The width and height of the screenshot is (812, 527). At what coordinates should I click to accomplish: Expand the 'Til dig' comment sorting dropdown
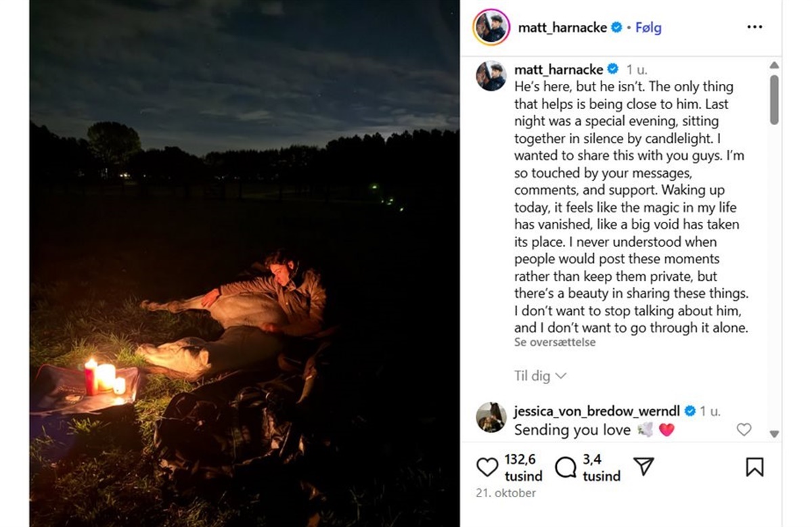tap(540, 376)
